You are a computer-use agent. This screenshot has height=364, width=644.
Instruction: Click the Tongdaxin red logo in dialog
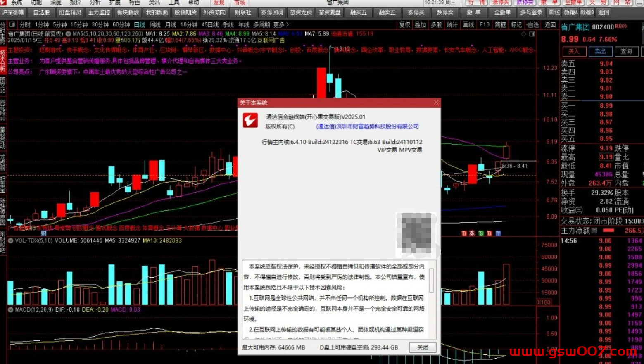point(250,120)
